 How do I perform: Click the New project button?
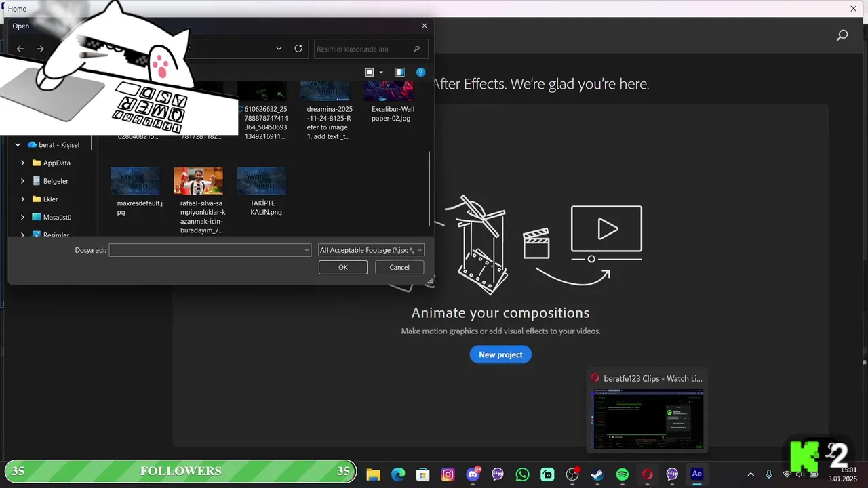[500, 354]
